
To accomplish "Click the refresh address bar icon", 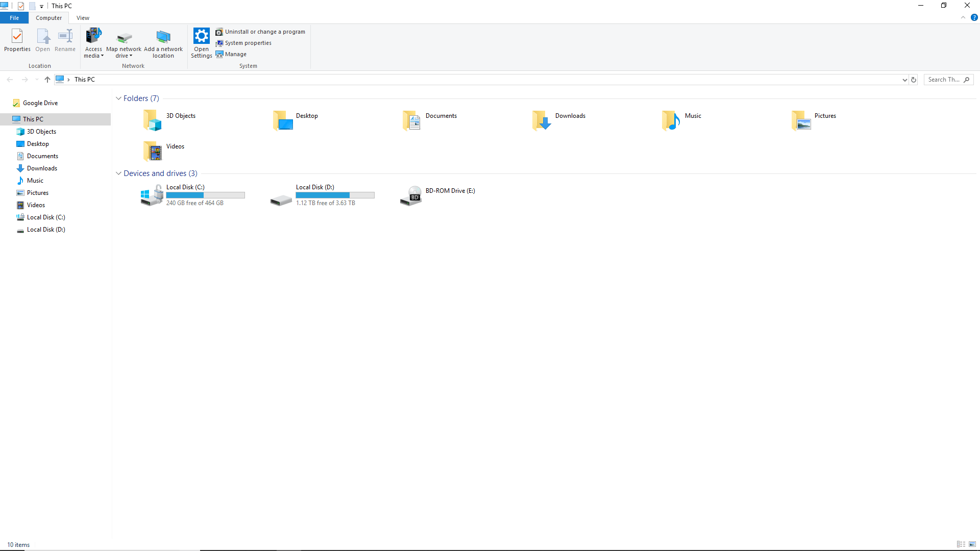I will [x=914, y=80].
